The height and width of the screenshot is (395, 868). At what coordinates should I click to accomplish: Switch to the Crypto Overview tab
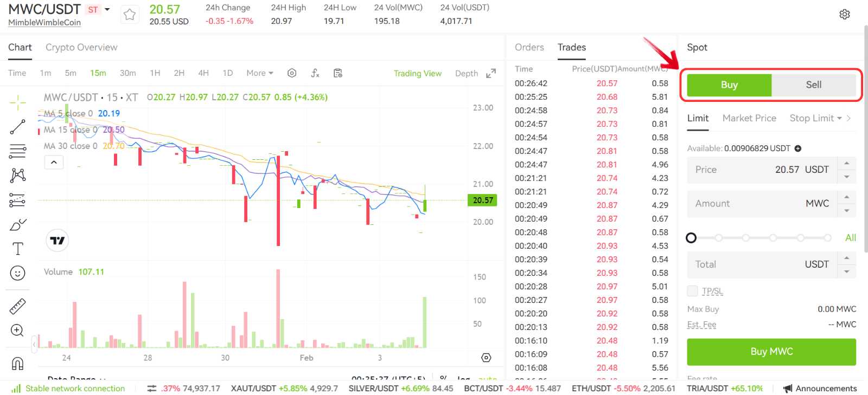click(x=81, y=47)
